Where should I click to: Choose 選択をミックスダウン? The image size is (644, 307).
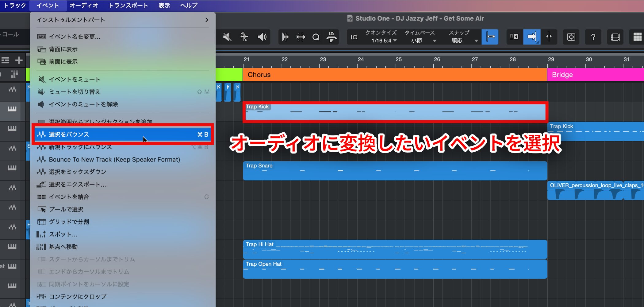pos(123,172)
